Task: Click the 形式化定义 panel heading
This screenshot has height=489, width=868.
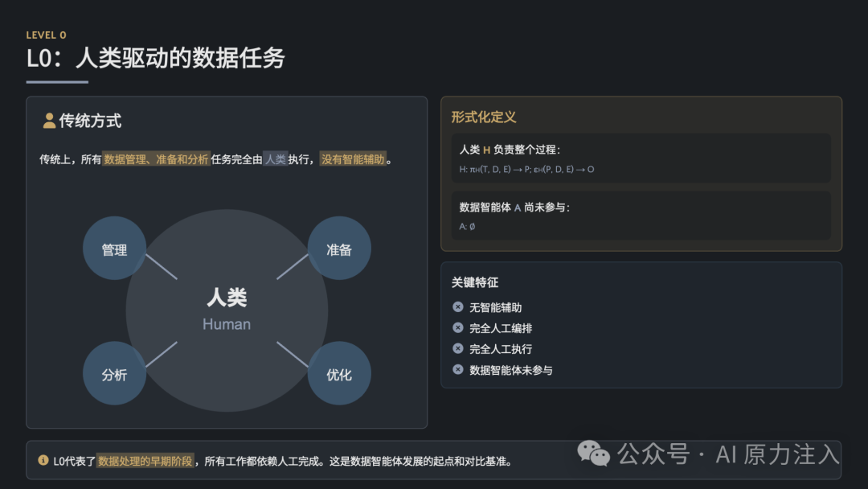Action: (x=484, y=117)
